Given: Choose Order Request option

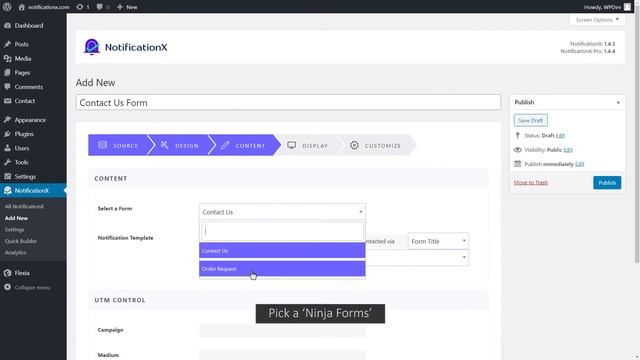Looking at the screenshot, I should [282, 269].
